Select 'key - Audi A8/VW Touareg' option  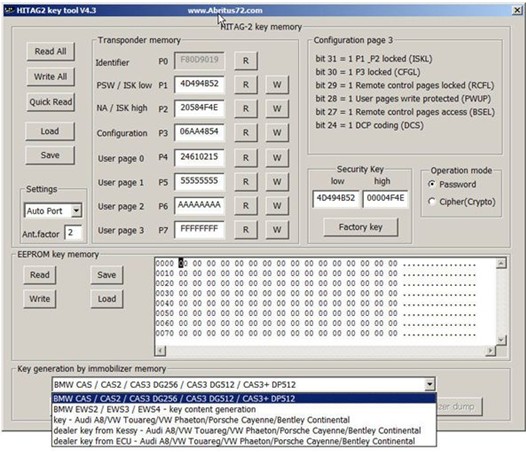tap(244, 420)
